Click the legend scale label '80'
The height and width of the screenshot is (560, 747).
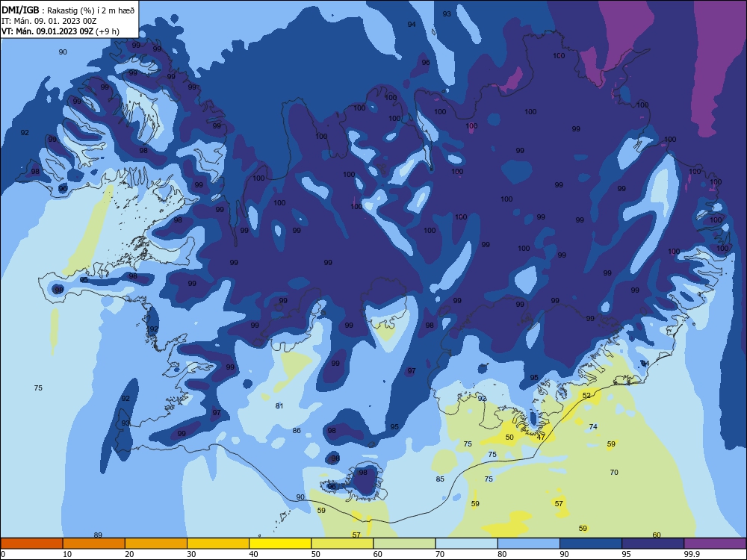coord(502,554)
